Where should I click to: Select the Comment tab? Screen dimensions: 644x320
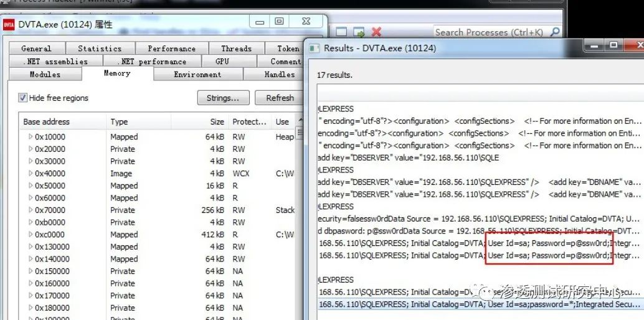pos(282,62)
